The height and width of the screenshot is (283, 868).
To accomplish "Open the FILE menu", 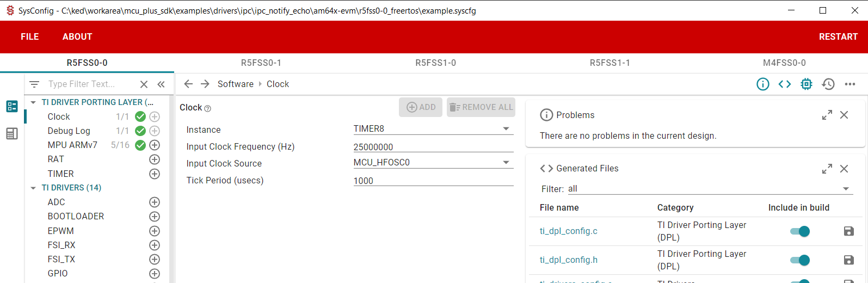I will coord(29,36).
